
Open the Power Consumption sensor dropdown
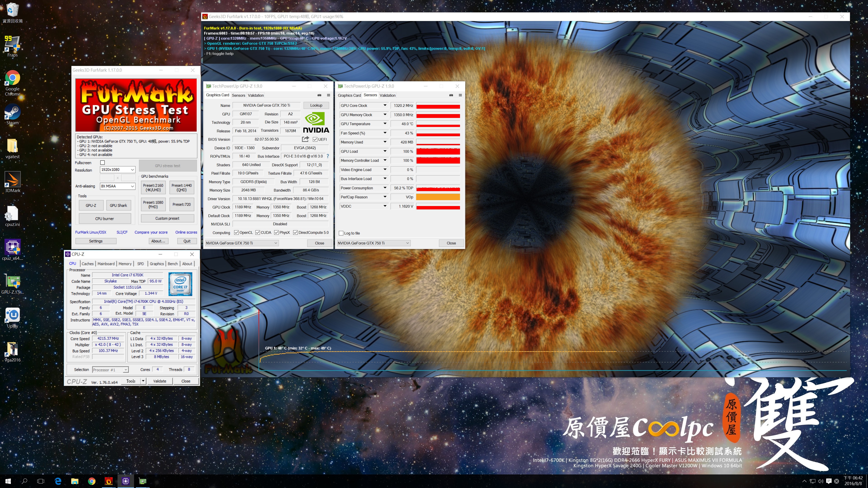coord(385,188)
